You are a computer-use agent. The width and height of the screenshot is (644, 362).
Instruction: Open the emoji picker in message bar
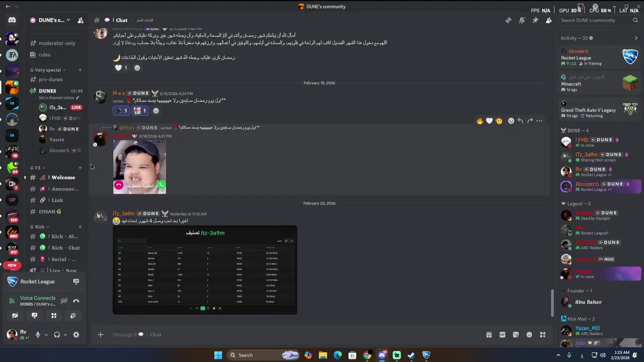(x=529, y=335)
